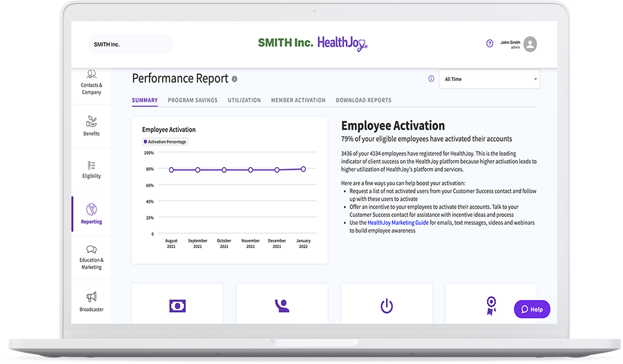623x364 pixels.
Task: Click the 79% eligible employees activated text
Action: (x=427, y=139)
